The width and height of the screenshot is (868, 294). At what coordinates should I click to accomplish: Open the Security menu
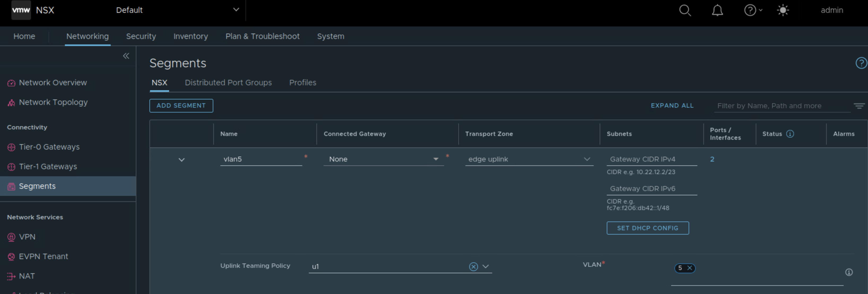(141, 36)
